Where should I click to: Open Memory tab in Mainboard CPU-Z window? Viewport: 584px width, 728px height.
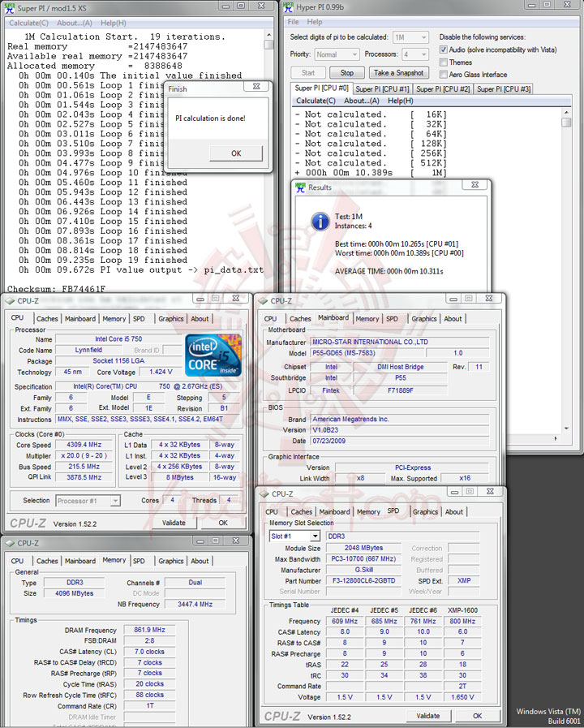[367, 318]
